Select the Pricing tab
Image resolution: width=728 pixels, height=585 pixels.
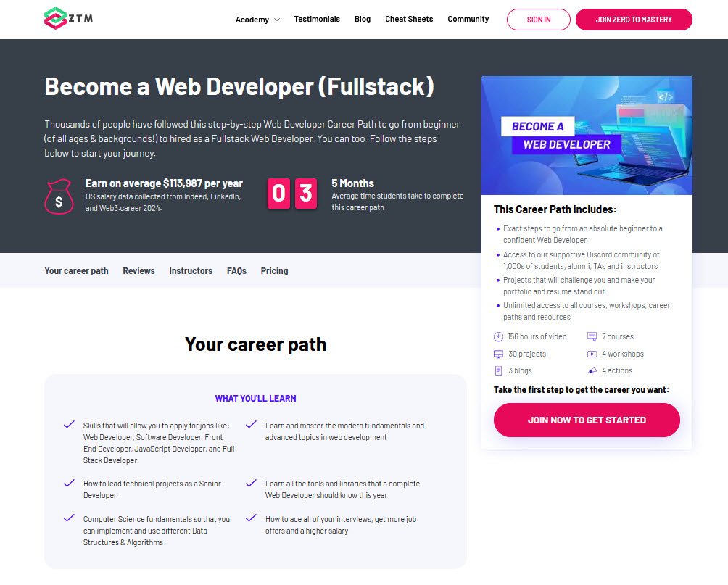tap(274, 270)
